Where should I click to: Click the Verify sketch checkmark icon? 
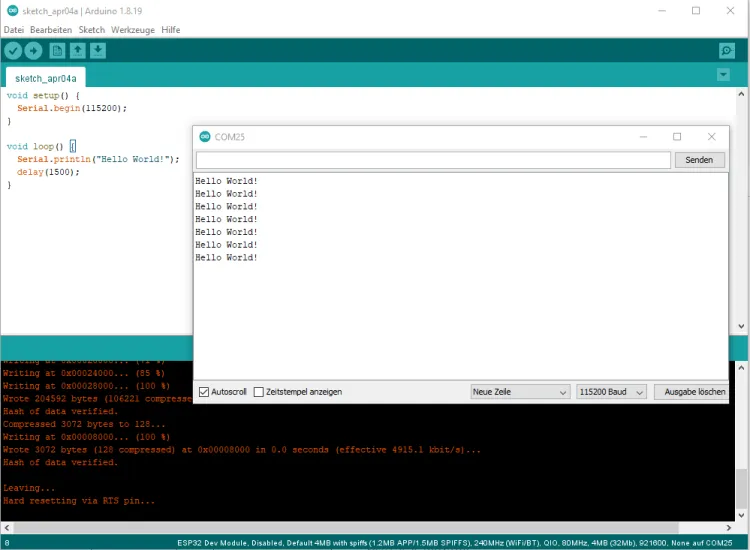(x=13, y=51)
